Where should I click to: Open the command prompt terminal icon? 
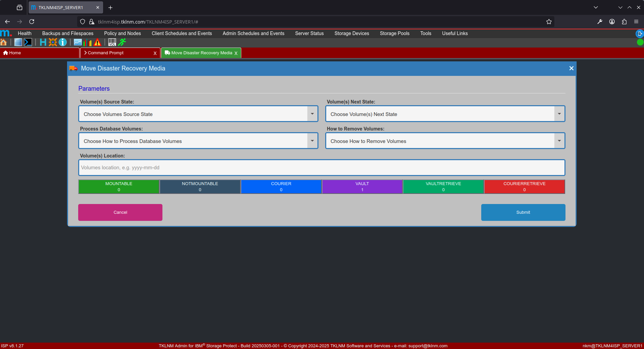(x=28, y=42)
